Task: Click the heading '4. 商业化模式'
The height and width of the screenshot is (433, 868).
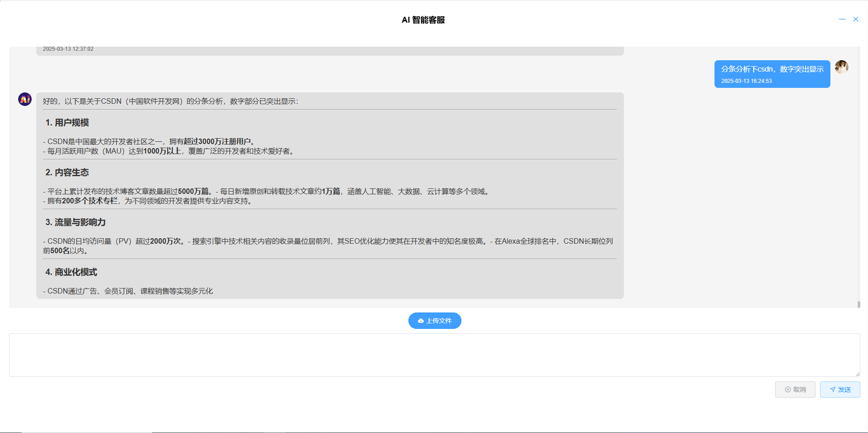Action: [x=71, y=272]
